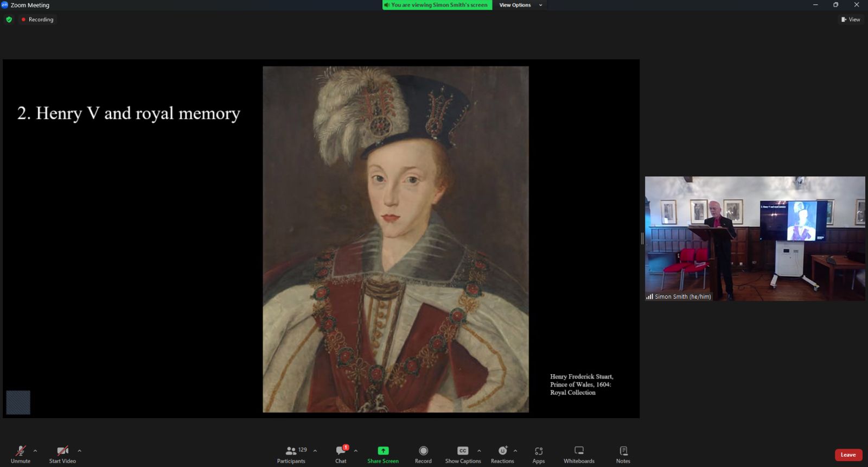Expand audio options arrow beside Unmute
This screenshot has height=467, width=868.
[x=35, y=451]
